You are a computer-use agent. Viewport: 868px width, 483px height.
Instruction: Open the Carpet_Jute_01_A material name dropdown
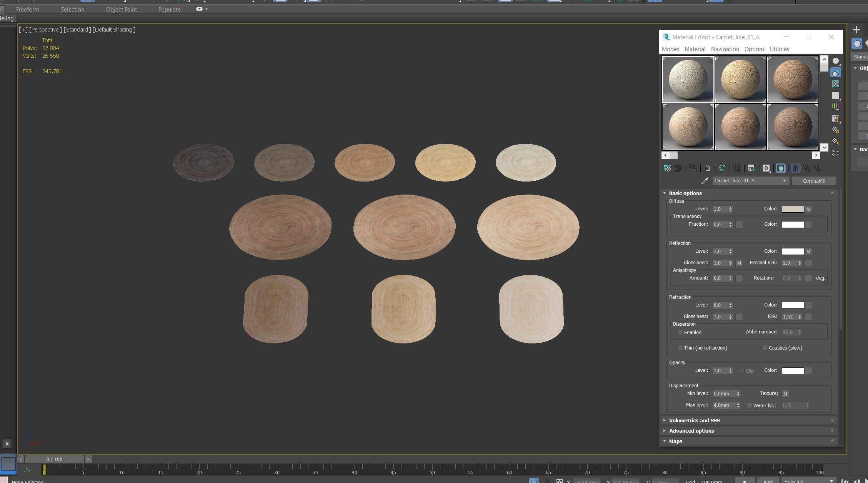[x=784, y=181]
